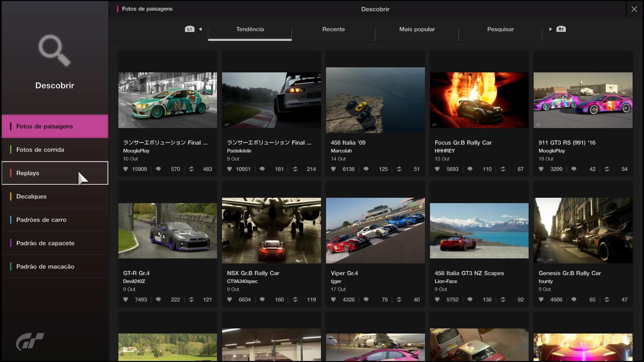Open the Viper Gr.4 photo thumbnail

[375, 231]
